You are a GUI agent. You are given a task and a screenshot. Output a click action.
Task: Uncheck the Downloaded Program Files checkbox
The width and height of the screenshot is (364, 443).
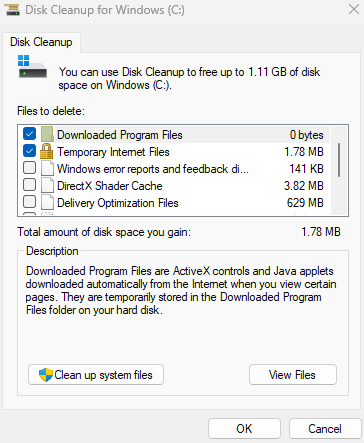(29, 134)
